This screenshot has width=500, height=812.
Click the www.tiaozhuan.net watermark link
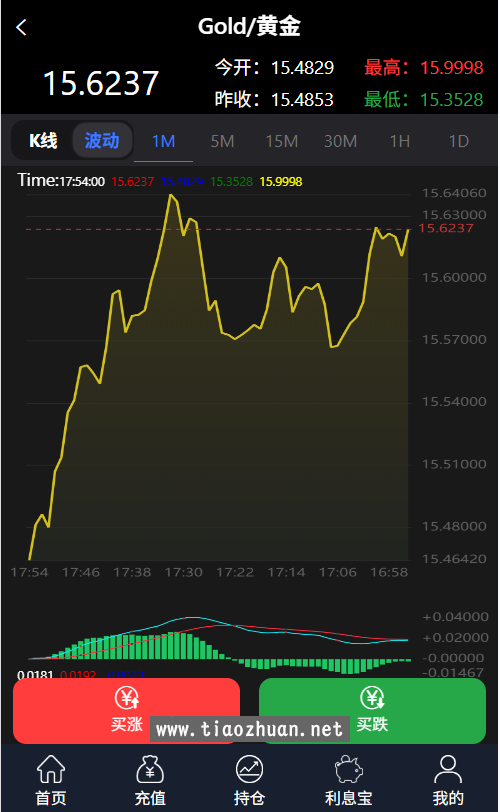click(249, 729)
